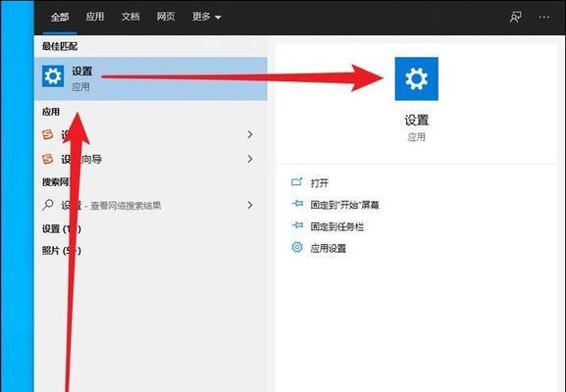Click the pin icon beside 固定到任务栏
566x392 pixels.
coord(297,225)
